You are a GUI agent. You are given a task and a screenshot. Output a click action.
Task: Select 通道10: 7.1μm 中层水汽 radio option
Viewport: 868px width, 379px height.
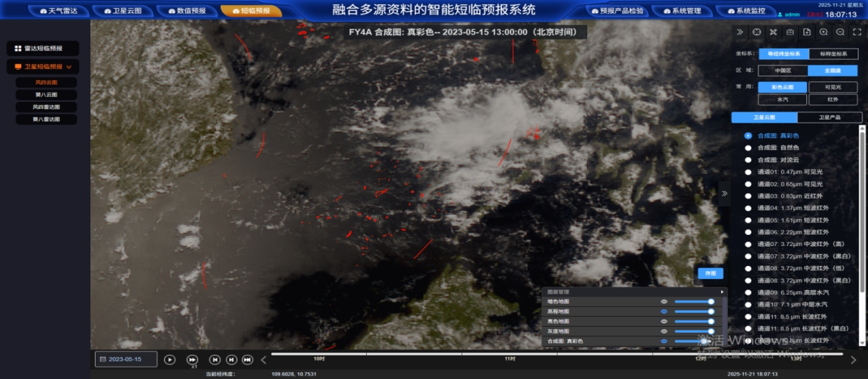748,304
